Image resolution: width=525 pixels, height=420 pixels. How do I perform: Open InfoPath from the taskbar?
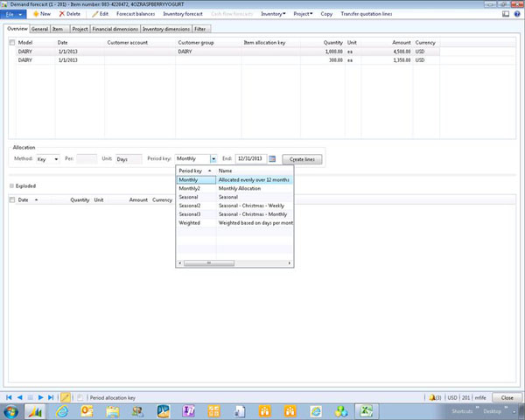188,411
